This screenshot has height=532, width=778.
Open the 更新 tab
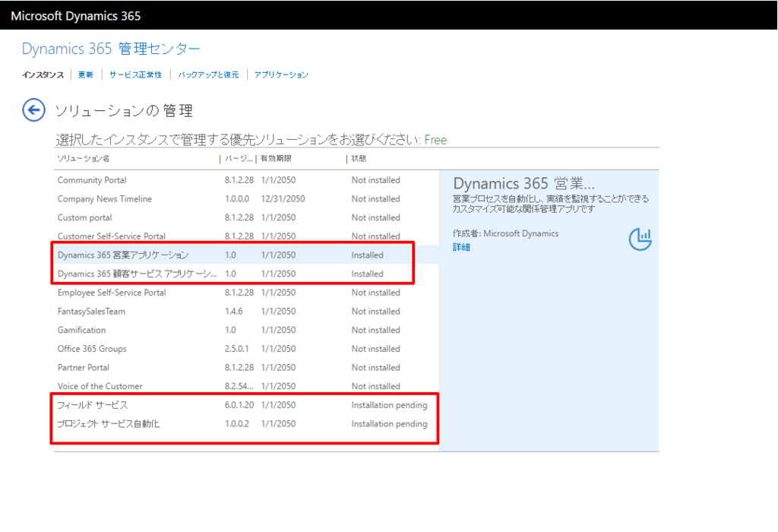[x=85, y=75]
